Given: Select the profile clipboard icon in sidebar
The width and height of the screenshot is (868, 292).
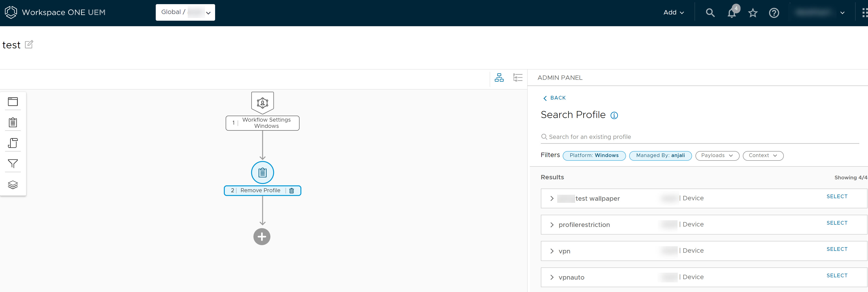Looking at the screenshot, I should click(x=13, y=122).
